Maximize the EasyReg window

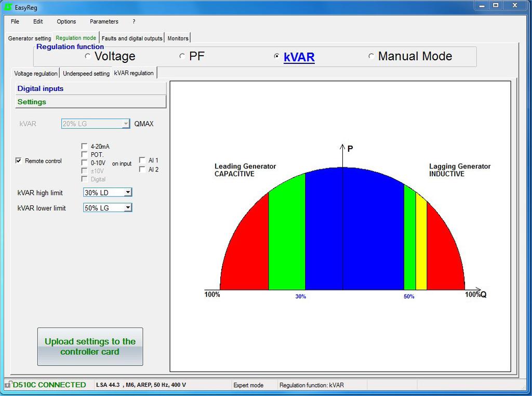(x=496, y=5)
